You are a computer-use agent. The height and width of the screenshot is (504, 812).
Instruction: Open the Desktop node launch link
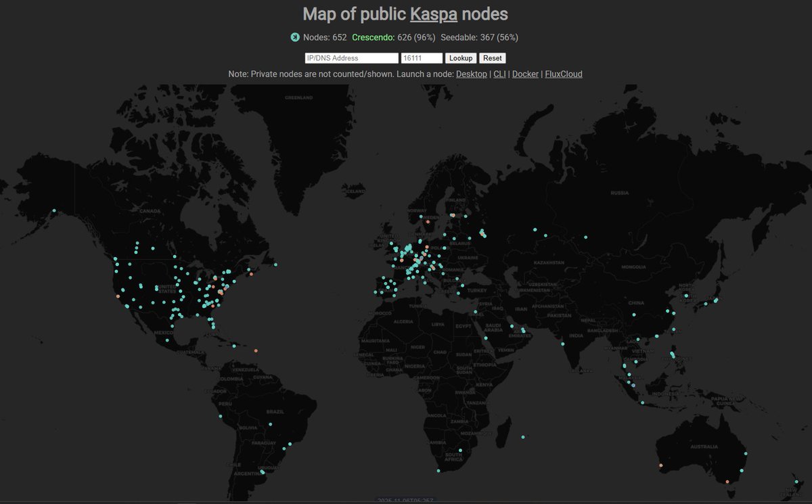tap(472, 74)
